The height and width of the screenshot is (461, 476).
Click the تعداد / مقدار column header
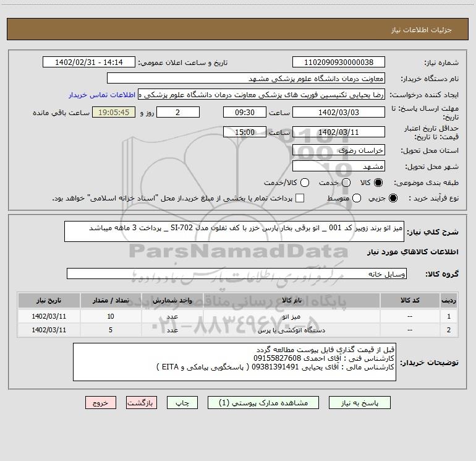111,300
